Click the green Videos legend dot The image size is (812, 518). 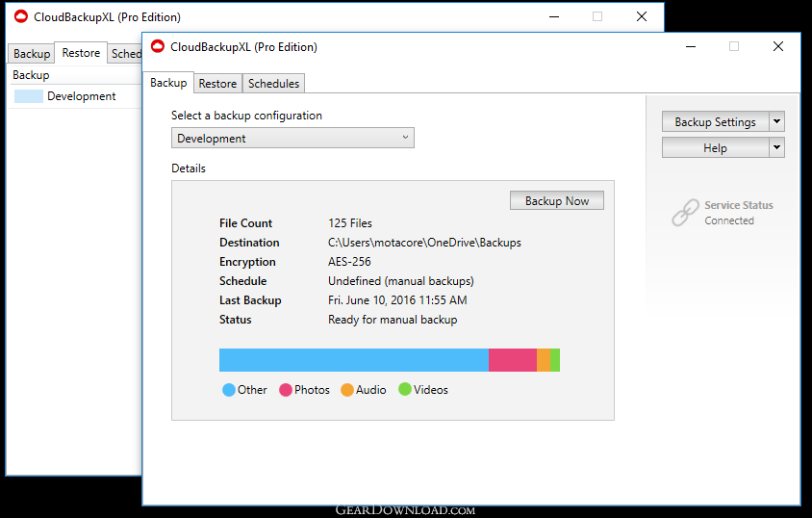pyautogui.click(x=405, y=389)
